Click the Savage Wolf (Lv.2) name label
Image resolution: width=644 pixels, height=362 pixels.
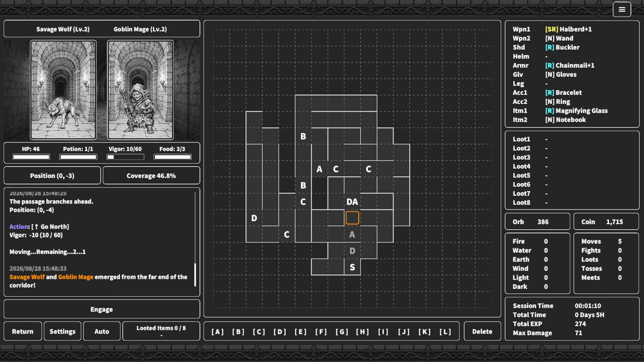click(63, 29)
